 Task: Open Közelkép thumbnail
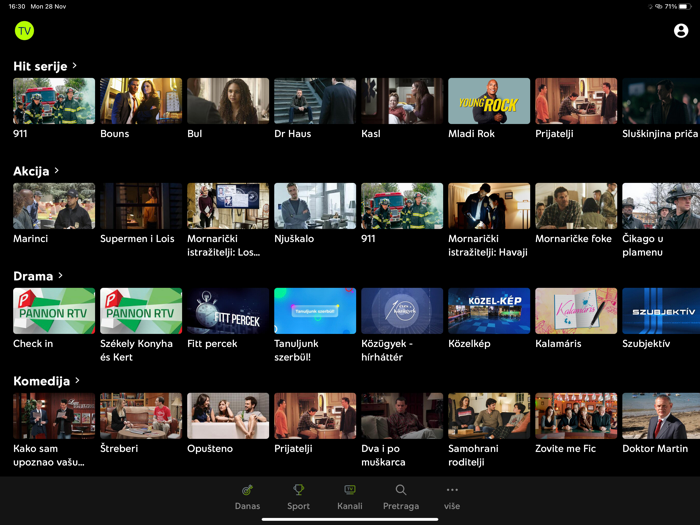489,311
